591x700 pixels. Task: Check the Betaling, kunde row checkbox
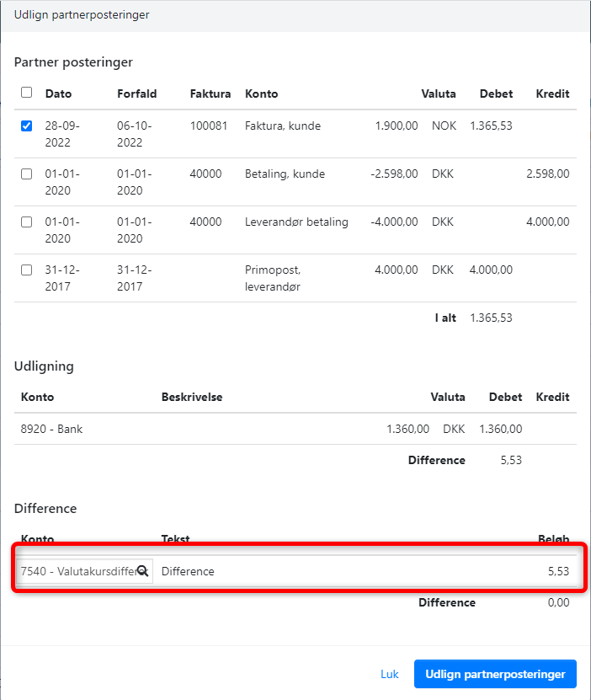point(26,174)
